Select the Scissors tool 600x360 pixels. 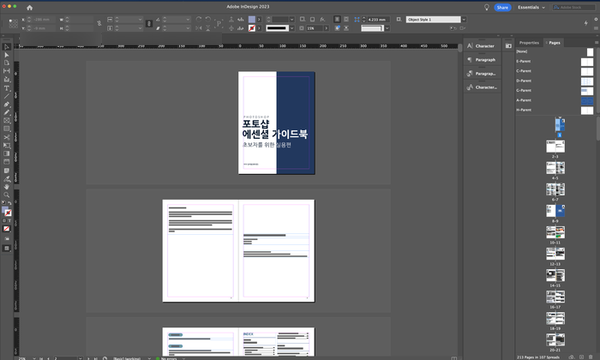[7, 137]
